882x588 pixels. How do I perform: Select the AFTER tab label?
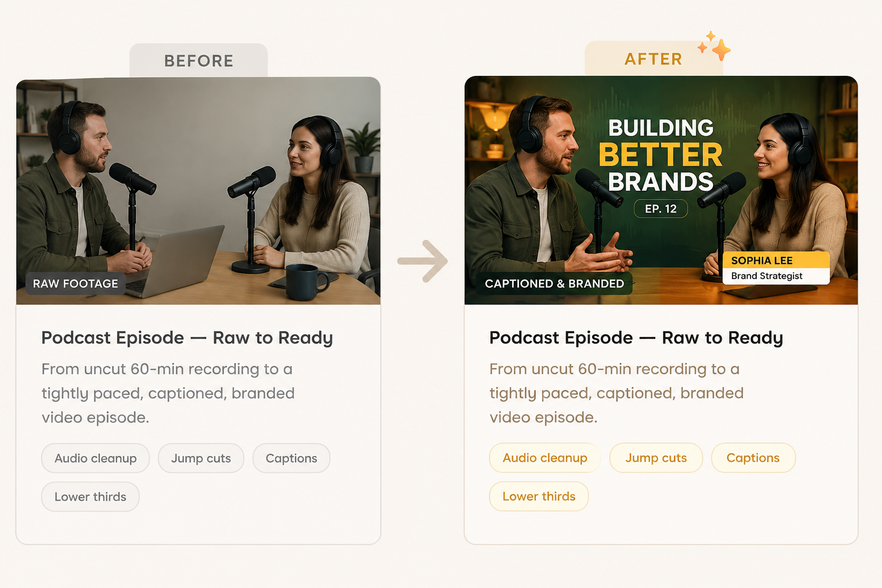pyautogui.click(x=653, y=59)
